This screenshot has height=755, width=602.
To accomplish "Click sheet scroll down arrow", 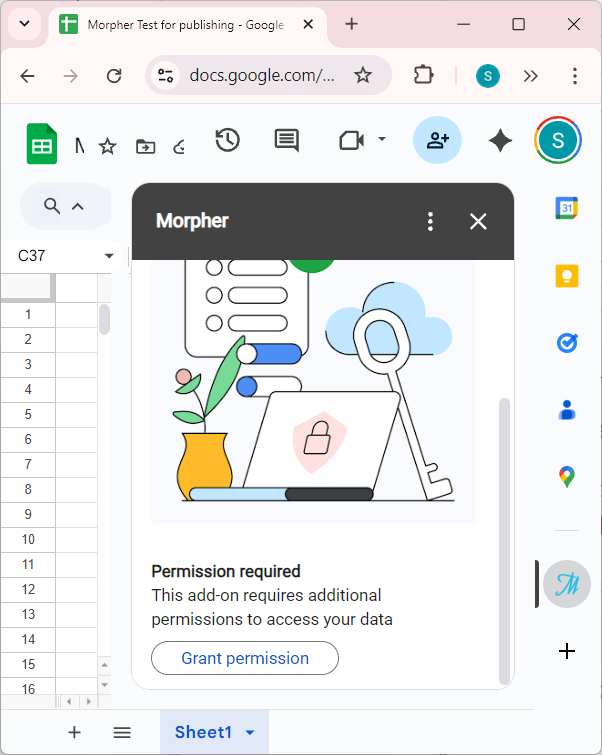I will [x=105, y=685].
